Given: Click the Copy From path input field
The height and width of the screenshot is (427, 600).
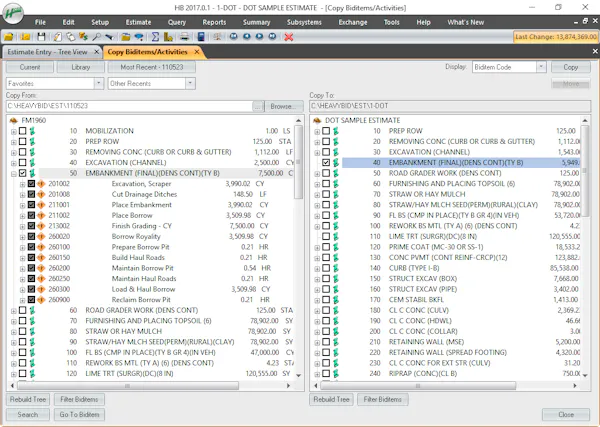Looking at the screenshot, I should pyautogui.click(x=129, y=106).
